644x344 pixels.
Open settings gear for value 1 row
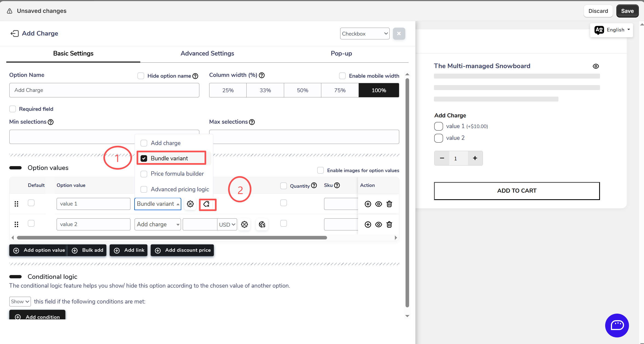pos(190,204)
